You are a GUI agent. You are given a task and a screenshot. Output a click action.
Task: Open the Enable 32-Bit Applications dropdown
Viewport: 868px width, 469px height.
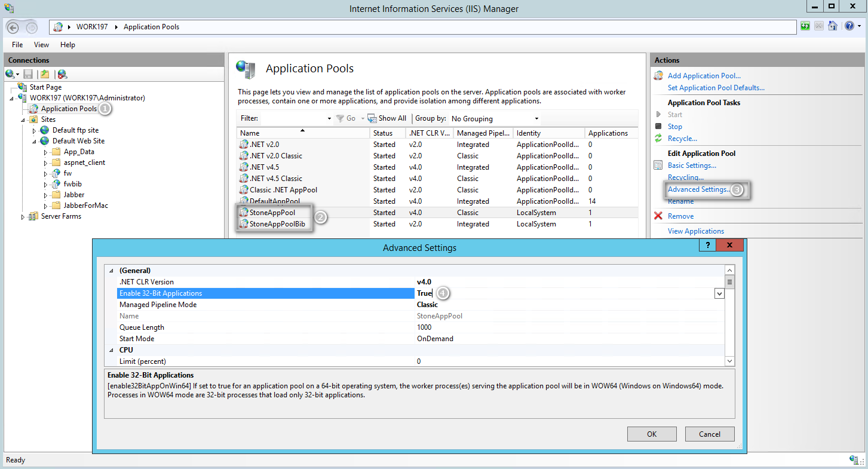pyautogui.click(x=719, y=293)
